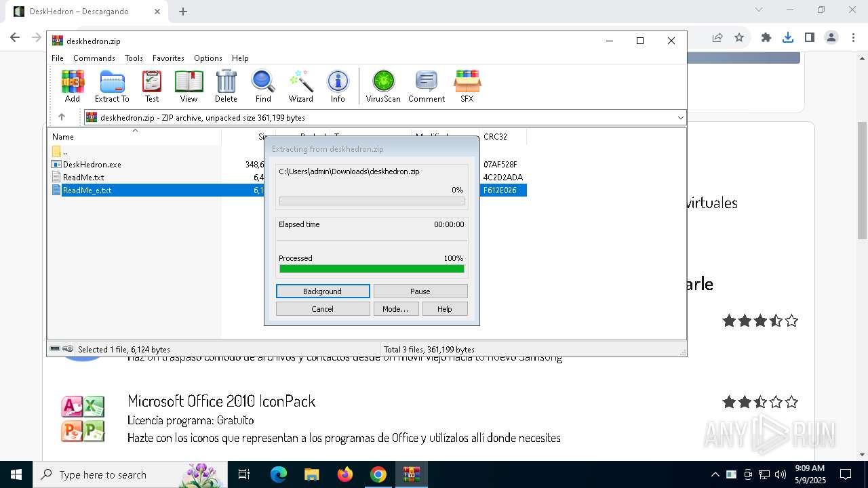The height and width of the screenshot is (488, 868).
Task: Open Chrome extensions puzzle icon
Action: [766, 38]
